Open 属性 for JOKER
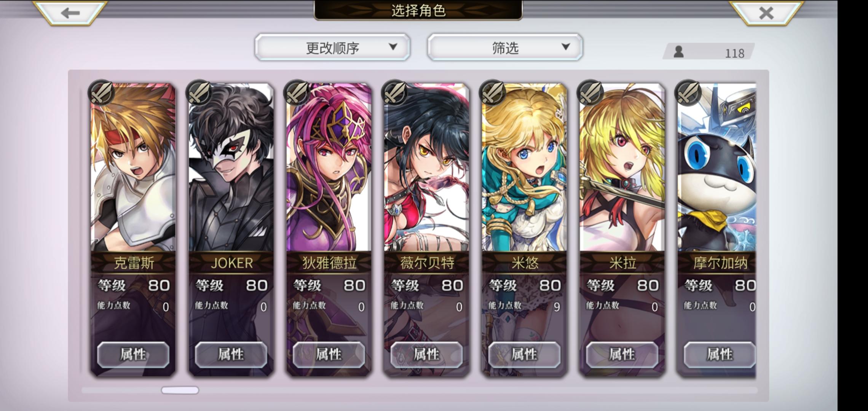This screenshot has height=411, width=868. pyautogui.click(x=231, y=355)
